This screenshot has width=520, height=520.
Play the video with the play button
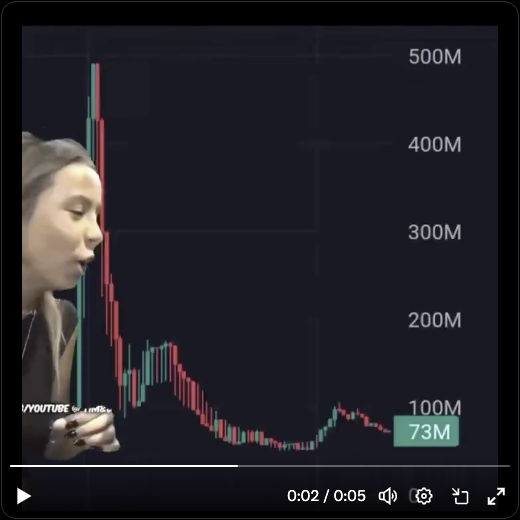click(x=24, y=496)
